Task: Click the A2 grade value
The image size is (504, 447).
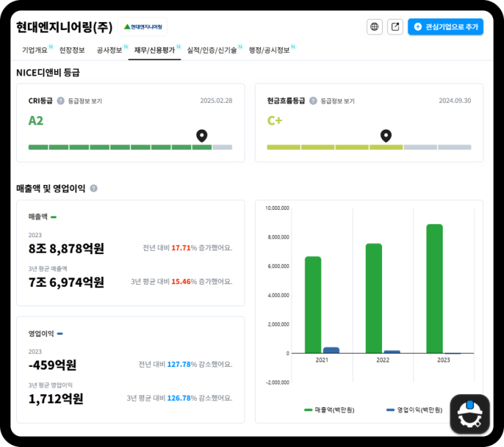Action: (36, 121)
